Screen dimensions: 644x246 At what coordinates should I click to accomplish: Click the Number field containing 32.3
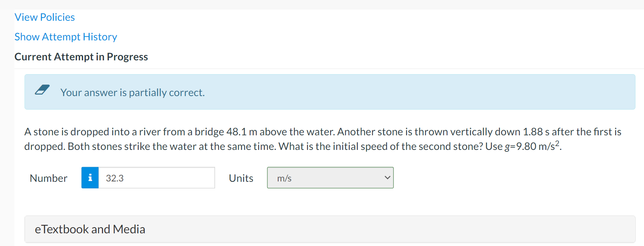click(156, 178)
